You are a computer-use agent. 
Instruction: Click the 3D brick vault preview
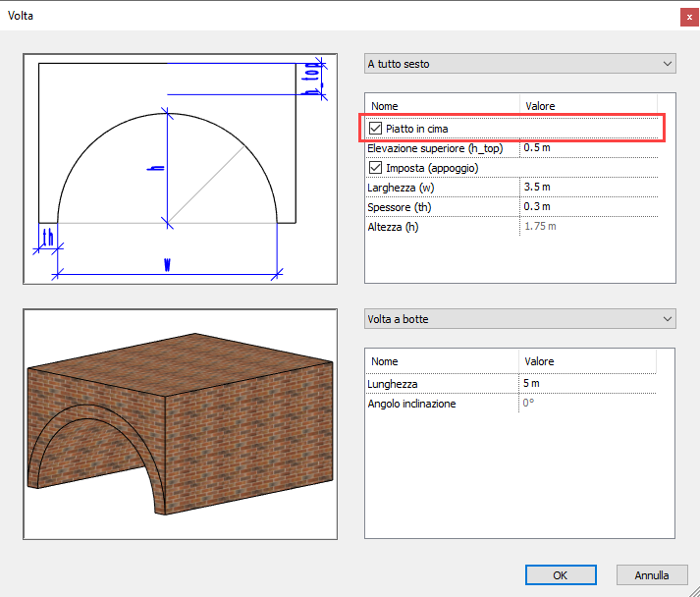coord(181,424)
